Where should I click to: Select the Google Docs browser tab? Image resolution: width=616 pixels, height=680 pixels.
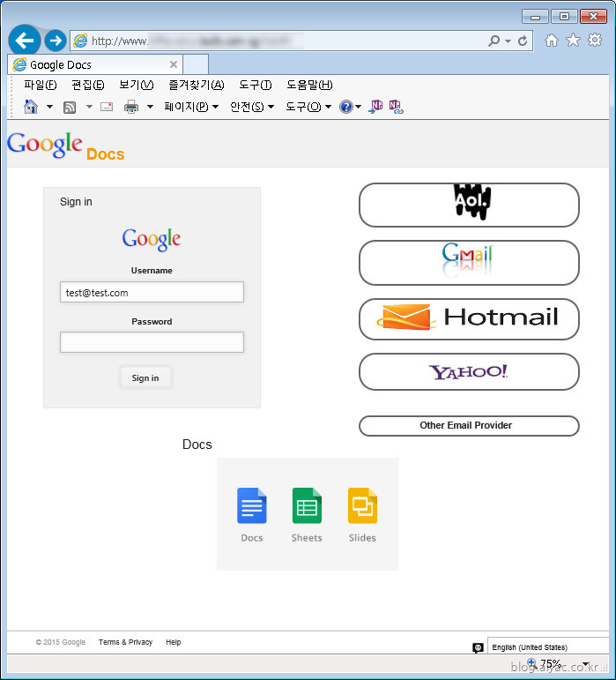95,64
